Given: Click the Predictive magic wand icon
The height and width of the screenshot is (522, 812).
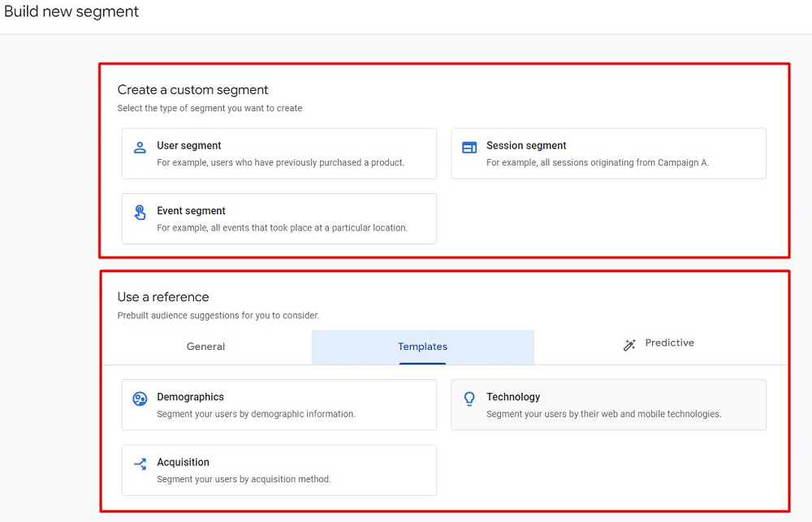Looking at the screenshot, I should (x=629, y=345).
